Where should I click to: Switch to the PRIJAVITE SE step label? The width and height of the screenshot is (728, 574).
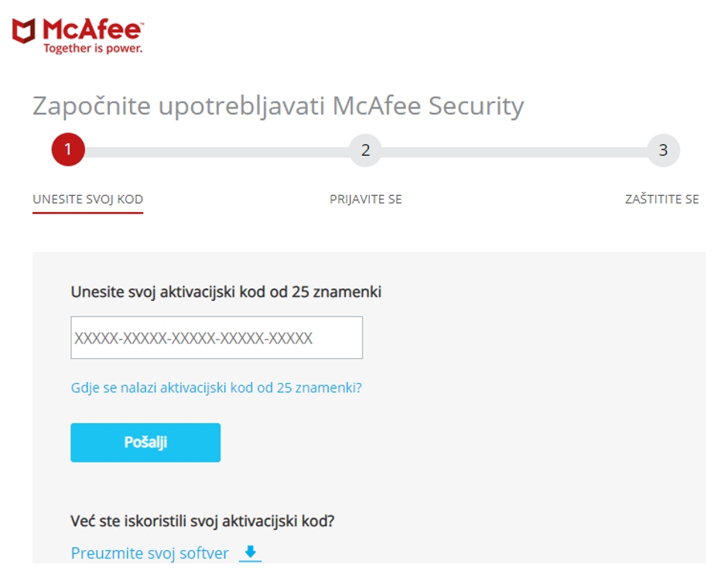tap(366, 200)
